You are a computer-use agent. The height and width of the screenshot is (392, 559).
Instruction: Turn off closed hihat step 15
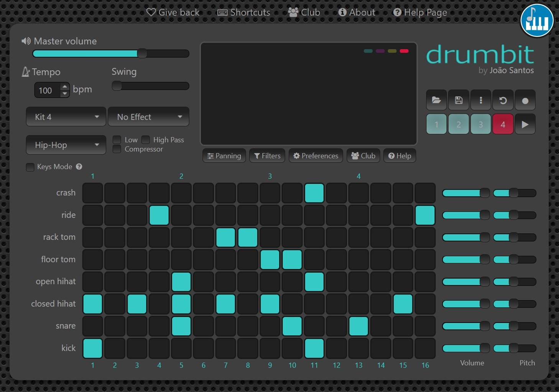tap(403, 304)
